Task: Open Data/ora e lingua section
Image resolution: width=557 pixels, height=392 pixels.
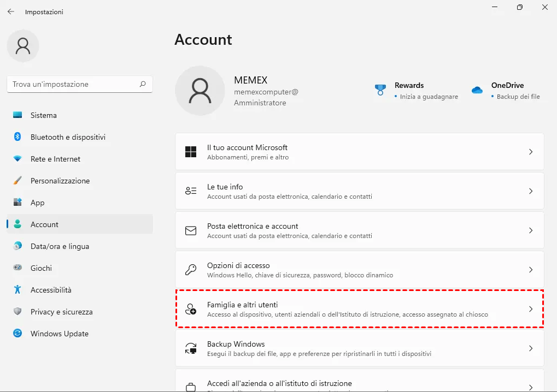Action: [60, 246]
